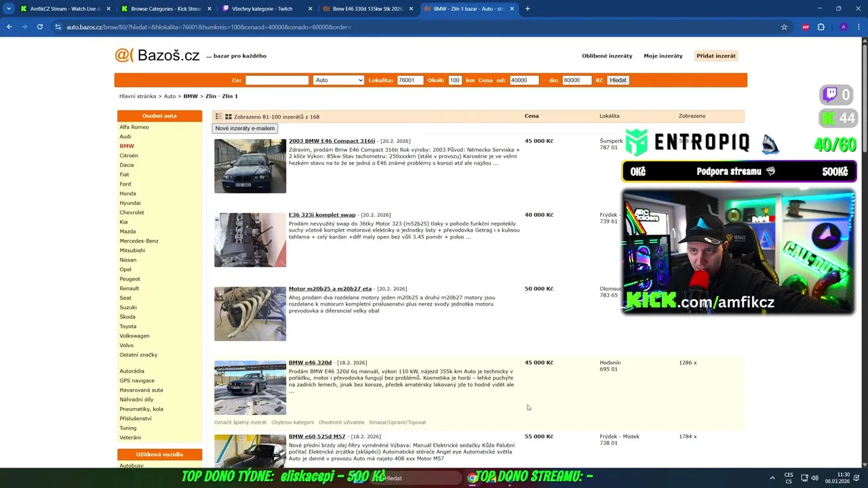Open BMW e60 525d M57 listing title
This screenshot has width=868, height=488.
tap(317, 436)
